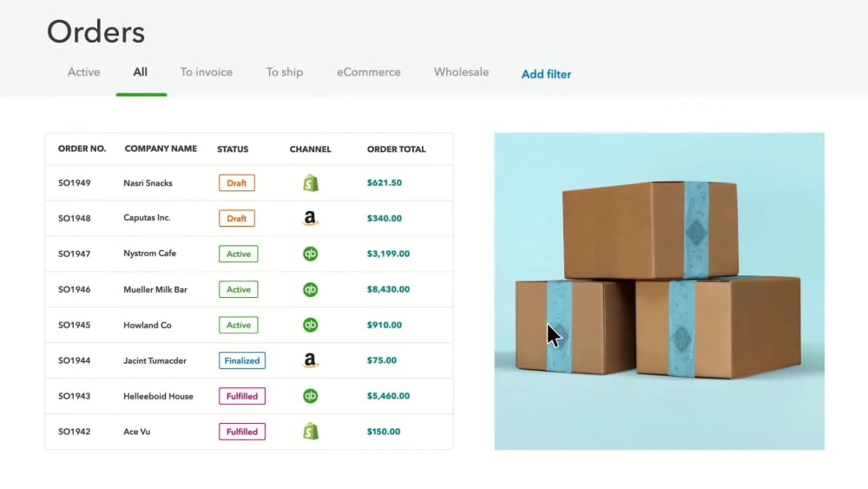Click the Shopify icon for order SO1949
868x489 pixels.
(x=311, y=182)
